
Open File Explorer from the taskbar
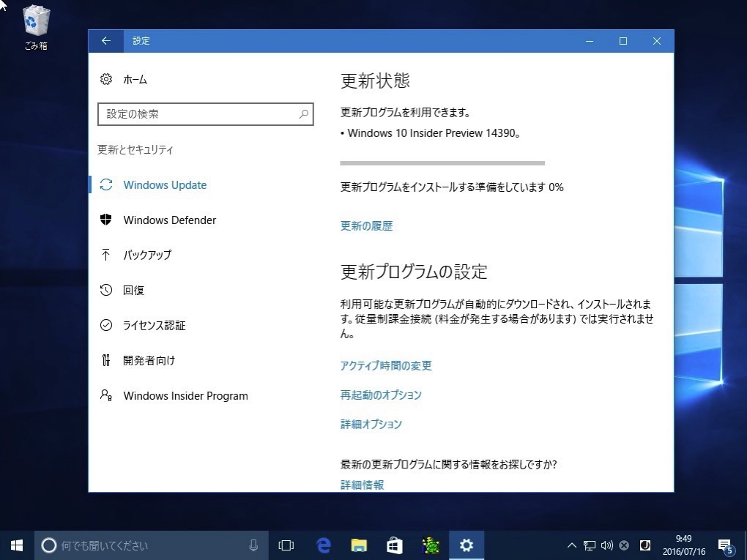(359, 545)
